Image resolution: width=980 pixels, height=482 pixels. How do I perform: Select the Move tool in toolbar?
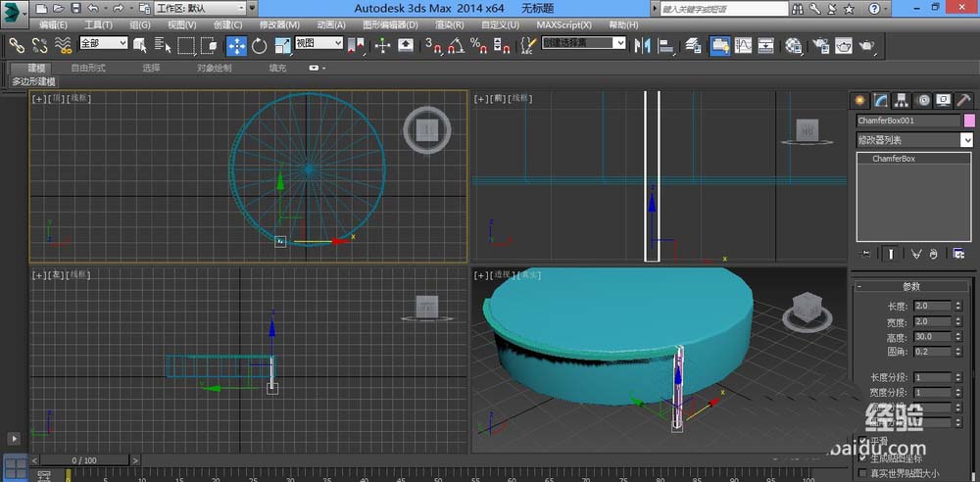(x=236, y=45)
